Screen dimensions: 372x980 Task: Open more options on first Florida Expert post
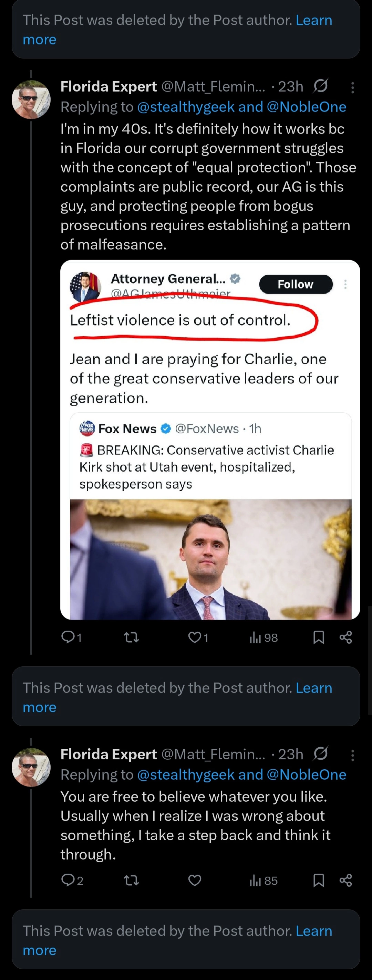click(353, 87)
